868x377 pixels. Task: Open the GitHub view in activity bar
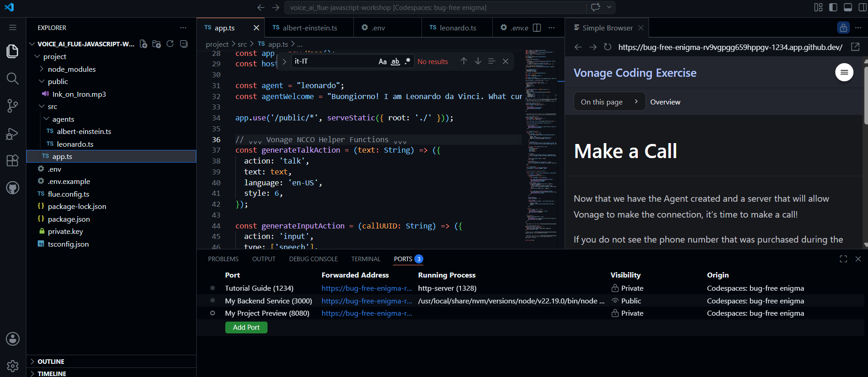(x=13, y=188)
